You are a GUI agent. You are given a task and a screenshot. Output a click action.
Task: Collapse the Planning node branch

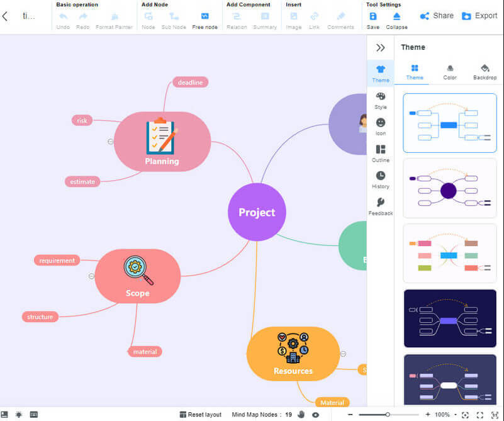click(x=110, y=142)
